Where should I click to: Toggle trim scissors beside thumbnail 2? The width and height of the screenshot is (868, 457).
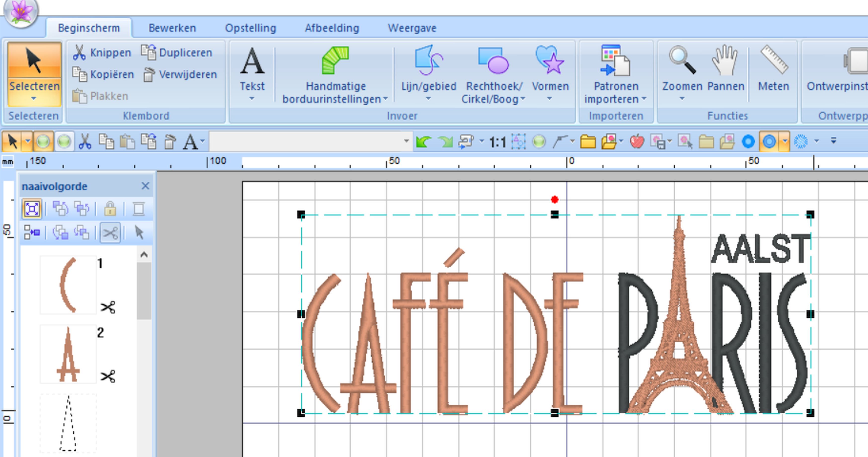[108, 377]
